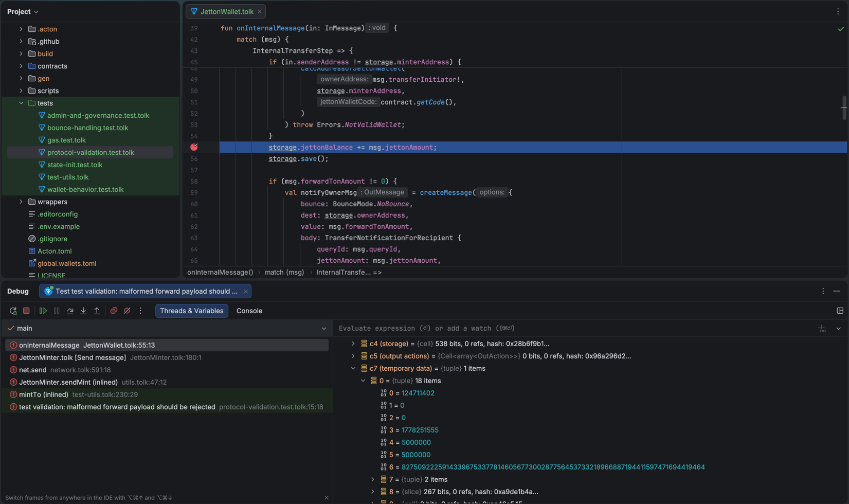Expand the gen folder
Image resolution: width=849 pixels, height=504 pixels.
21,78
